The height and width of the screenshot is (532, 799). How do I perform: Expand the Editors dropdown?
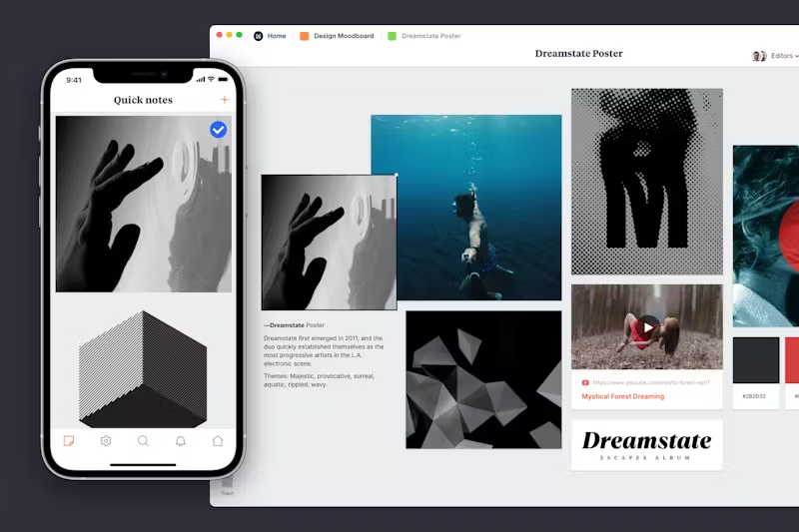click(x=784, y=56)
